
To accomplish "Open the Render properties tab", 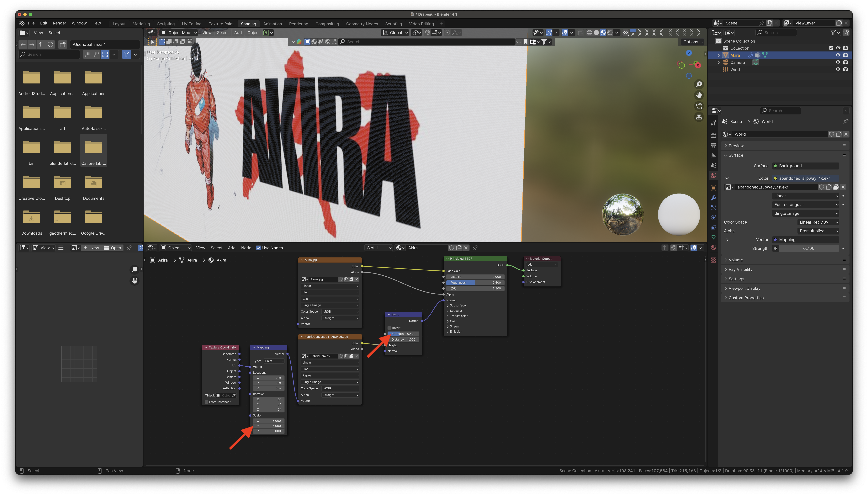I will click(713, 135).
